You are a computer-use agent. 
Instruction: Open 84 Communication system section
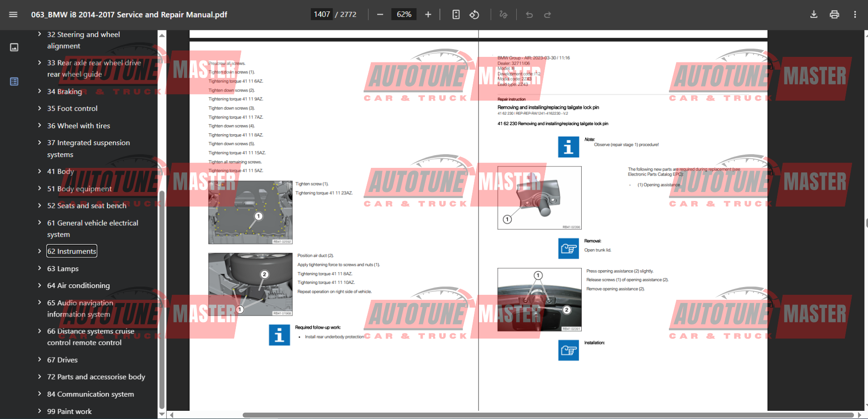[90, 394]
